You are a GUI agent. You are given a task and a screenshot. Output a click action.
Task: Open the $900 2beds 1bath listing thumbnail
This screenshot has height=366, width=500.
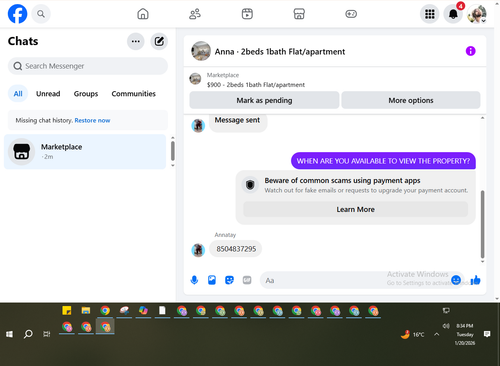(195, 79)
